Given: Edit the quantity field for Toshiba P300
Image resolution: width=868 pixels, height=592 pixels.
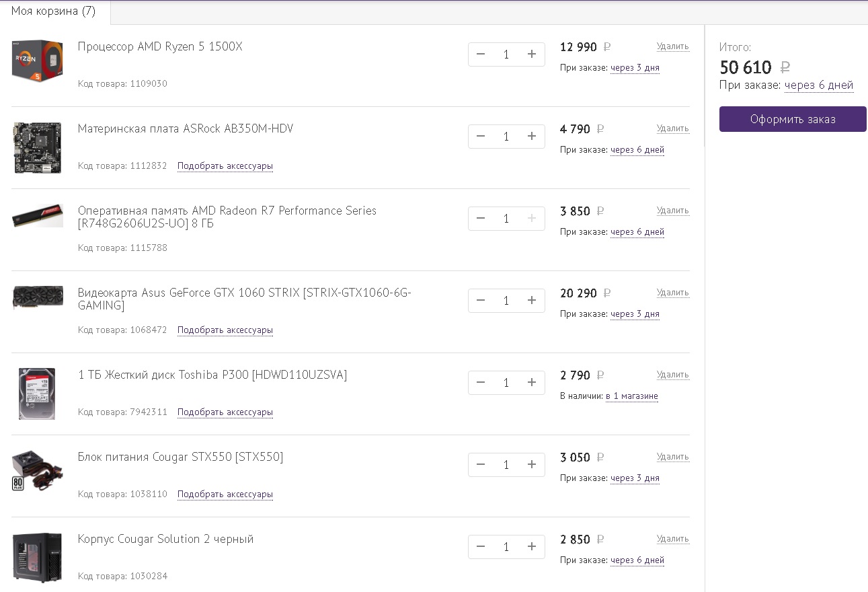Looking at the screenshot, I should pyautogui.click(x=506, y=383).
